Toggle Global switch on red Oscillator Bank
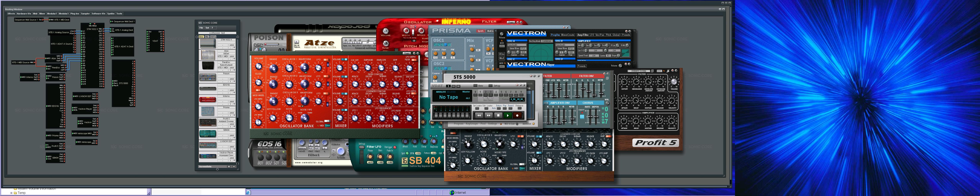 coord(327,121)
